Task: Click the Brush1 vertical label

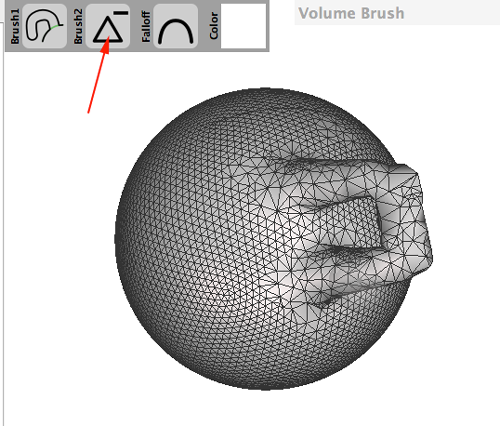Action: 15,26
